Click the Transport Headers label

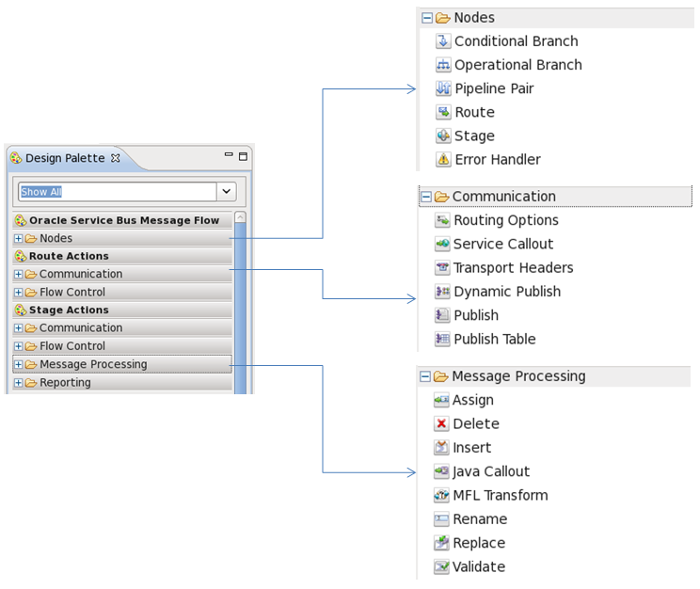click(x=514, y=267)
